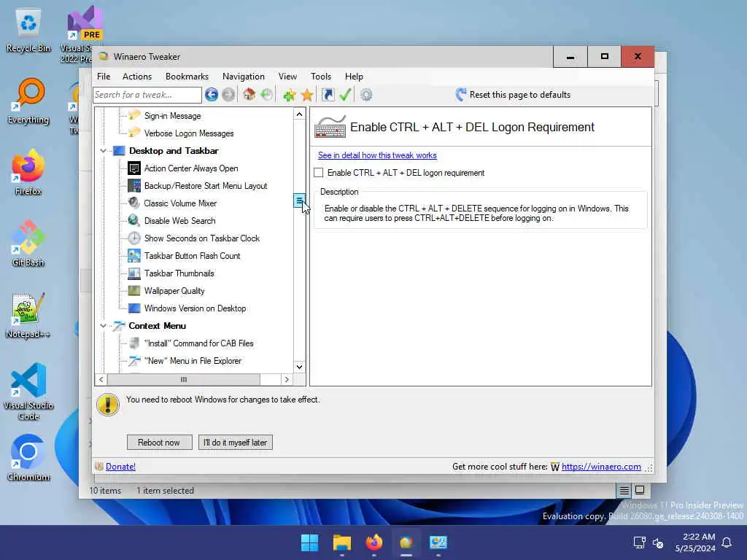Screen dimensions: 747x560
Task: Select Winaero Tweaker taskbar icon
Action: point(406,542)
